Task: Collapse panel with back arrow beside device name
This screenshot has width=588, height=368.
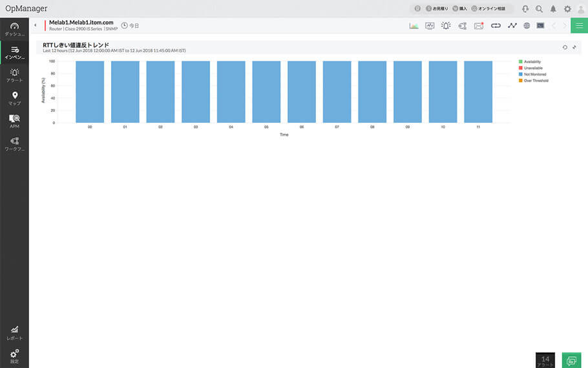Action: click(x=35, y=26)
